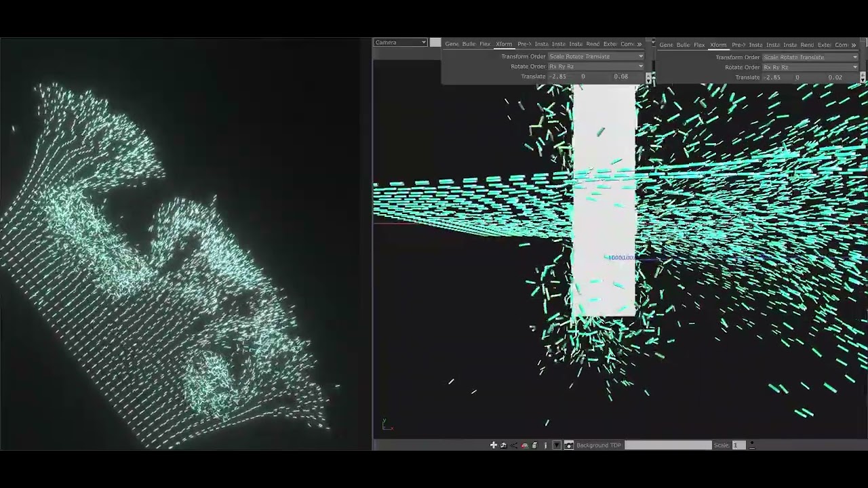Screen dimensions: 868x488
Task: Switch to Flex tab in right parameter panel
Action: [x=699, y=45]
